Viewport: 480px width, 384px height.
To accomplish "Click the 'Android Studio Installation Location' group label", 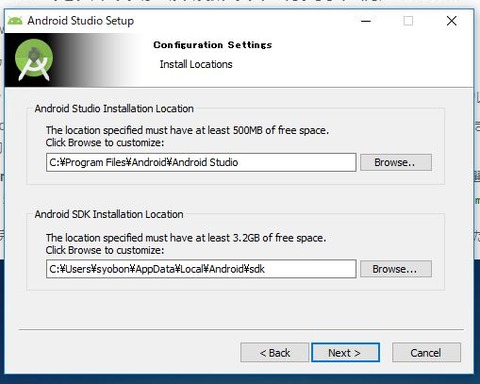I will pos(114,109).
